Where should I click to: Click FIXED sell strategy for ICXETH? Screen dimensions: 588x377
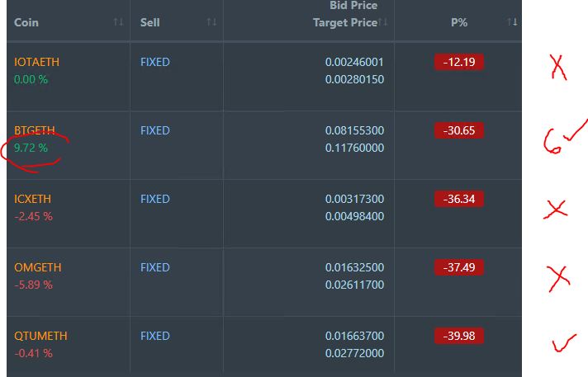coord(155,199)
